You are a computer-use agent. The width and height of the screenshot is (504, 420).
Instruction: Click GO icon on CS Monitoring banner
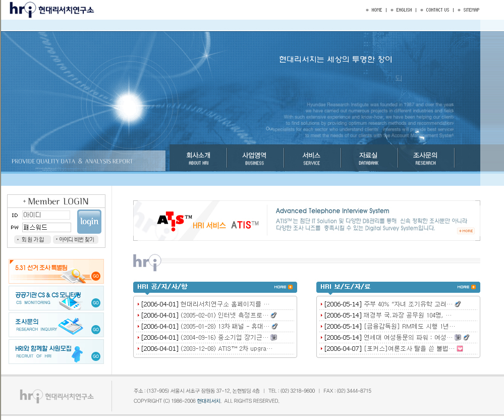[x=95, y=302]
